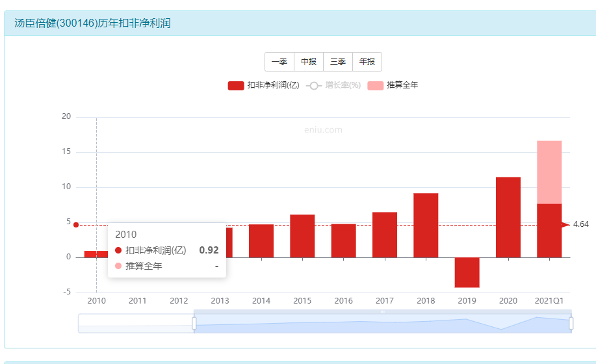
Task: Select the 2018 net profit bar
Action: coord(426,226)
